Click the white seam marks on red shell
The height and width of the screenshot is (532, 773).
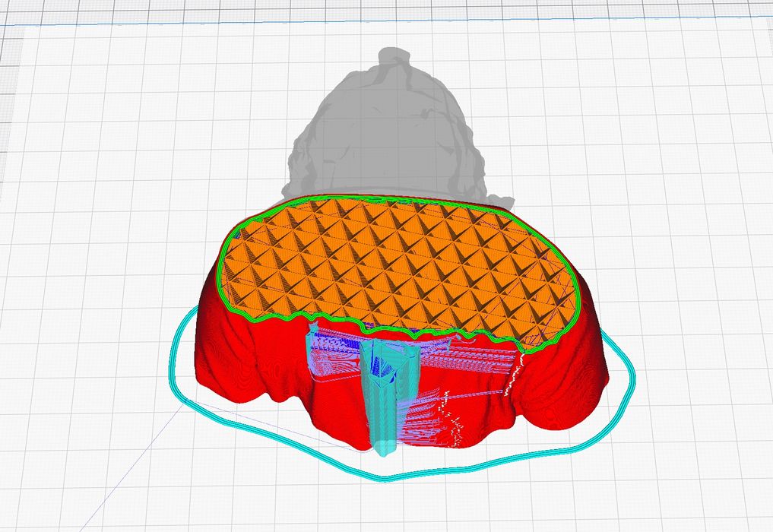click(x=511, y=380)
